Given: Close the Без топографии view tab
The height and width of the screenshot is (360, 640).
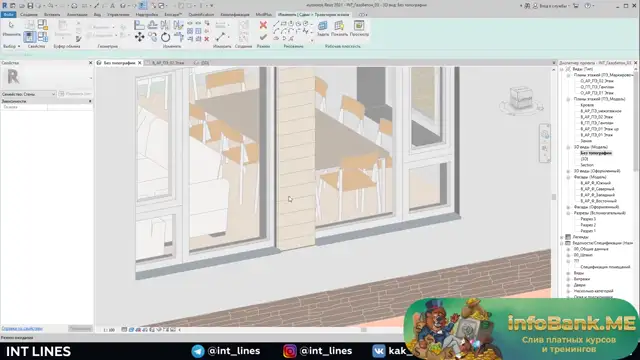Looking at the screenshot, I should [x=140, y=63].
